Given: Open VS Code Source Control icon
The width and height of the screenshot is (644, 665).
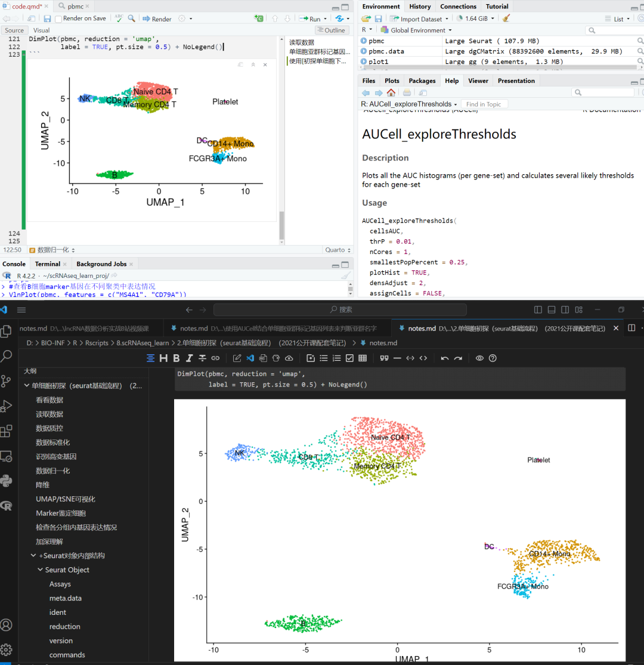Looking at the screenshot, I should (7, 381).
